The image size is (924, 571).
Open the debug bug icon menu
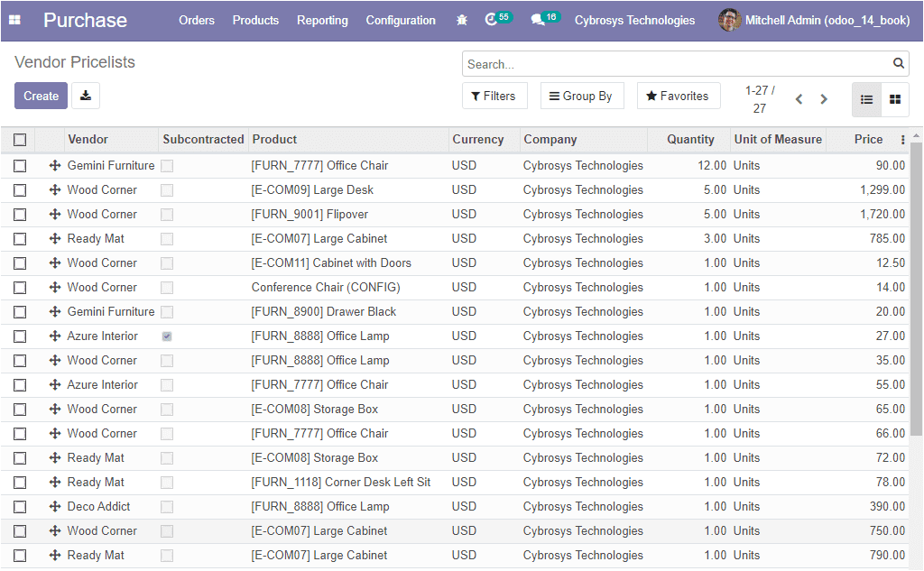(462, 20)
